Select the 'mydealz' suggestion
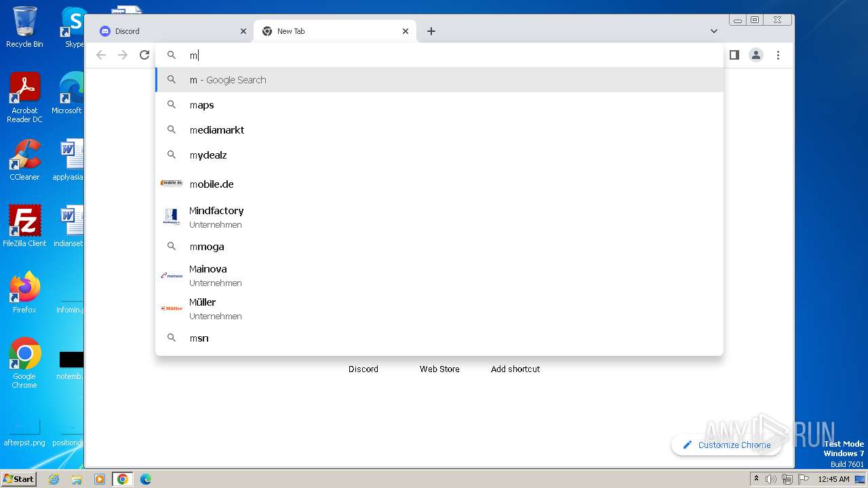Viewport: 868px width, 488px height. (x=439, y=155)
